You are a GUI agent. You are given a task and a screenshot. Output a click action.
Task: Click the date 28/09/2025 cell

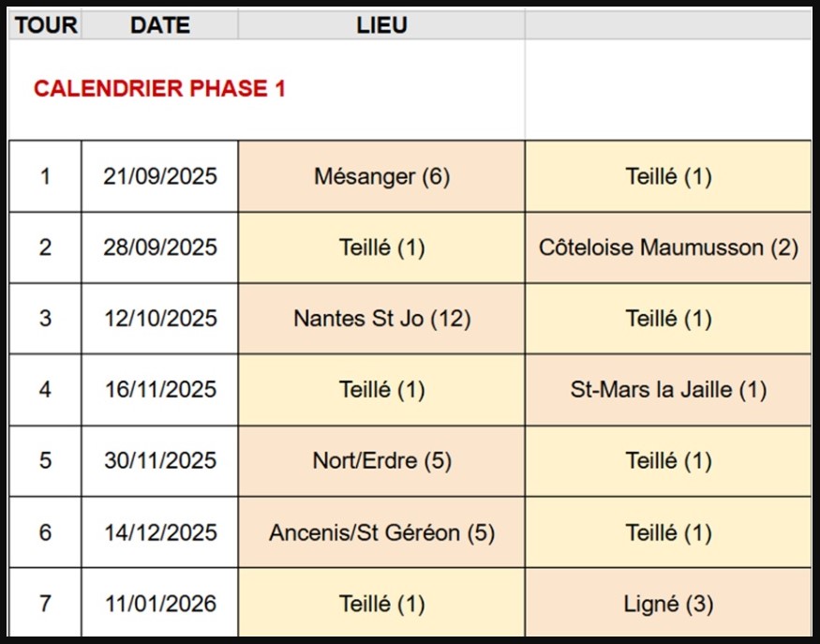(x=159, y=247)
